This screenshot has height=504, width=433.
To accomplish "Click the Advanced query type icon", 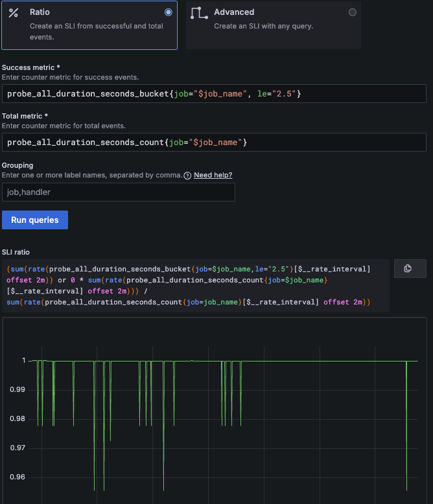I will pyautogui.click(x=199, y=13).
